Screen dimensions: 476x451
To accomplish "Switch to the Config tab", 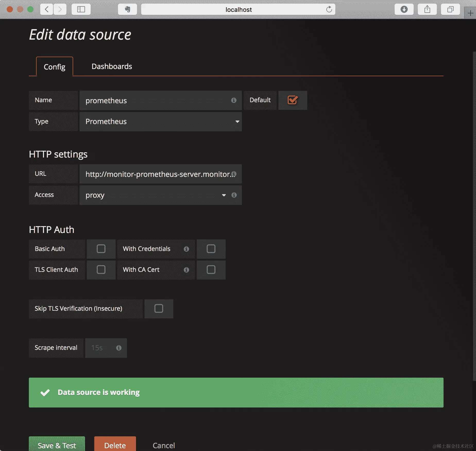I will click(x=55, y=67).
